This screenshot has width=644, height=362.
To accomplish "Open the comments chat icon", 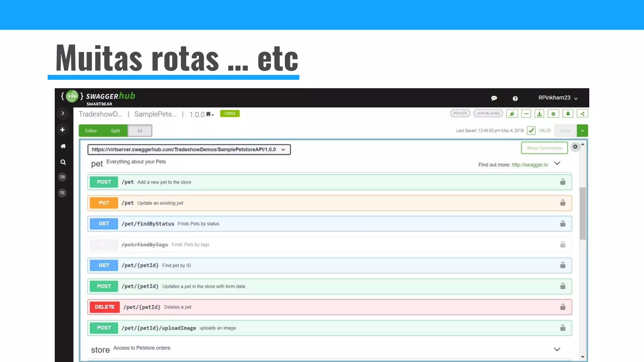I will (x=494, y=98).
